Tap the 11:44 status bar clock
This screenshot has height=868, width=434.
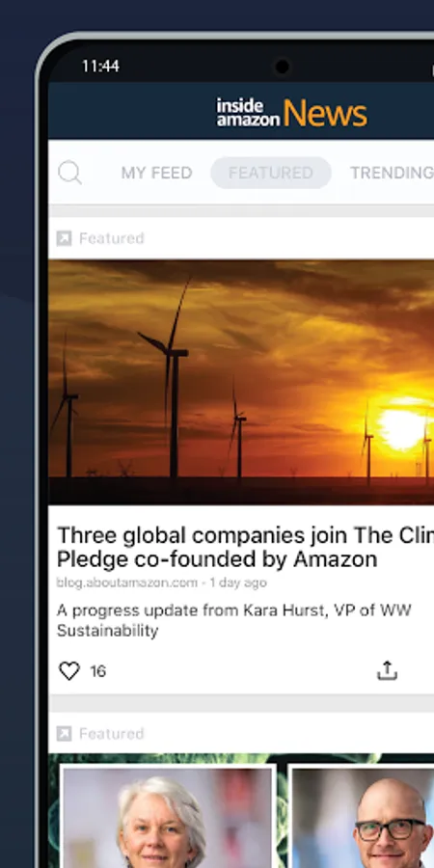(x=100, y=67)
